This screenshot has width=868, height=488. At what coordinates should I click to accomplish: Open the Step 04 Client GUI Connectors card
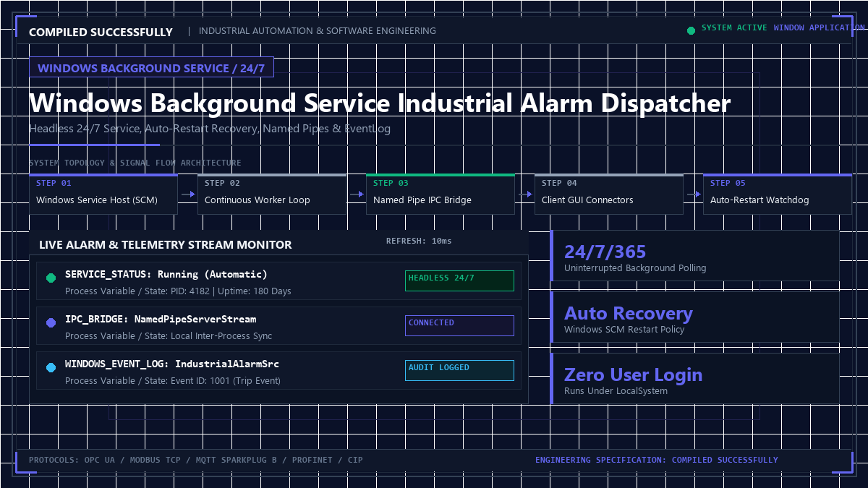[609, 194]
